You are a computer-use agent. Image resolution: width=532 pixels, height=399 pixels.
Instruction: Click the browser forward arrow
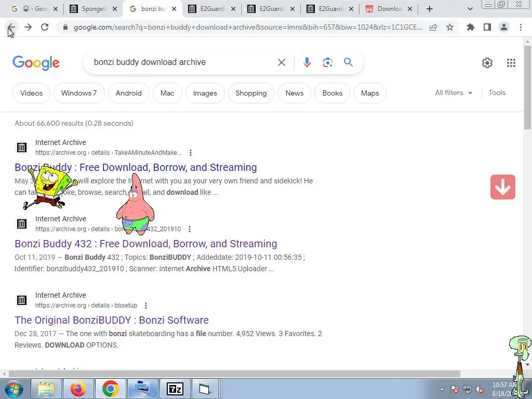[28, 27]
